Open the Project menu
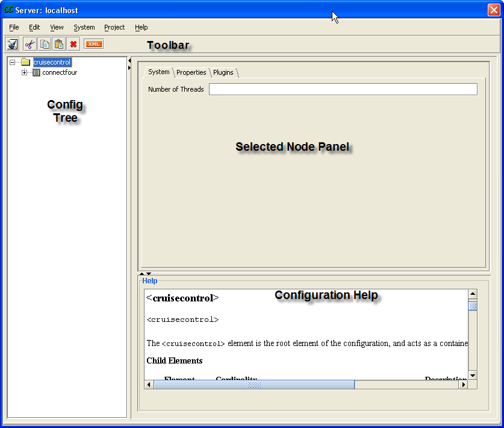Viewport: 504px width, 428px height. tap(114, 27)
